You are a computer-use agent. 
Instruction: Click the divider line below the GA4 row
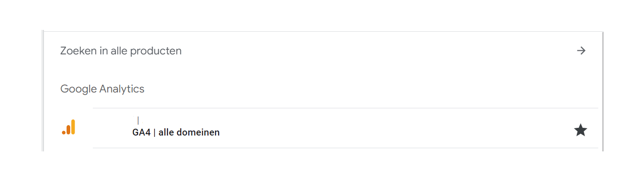click(x=346, y=148)
